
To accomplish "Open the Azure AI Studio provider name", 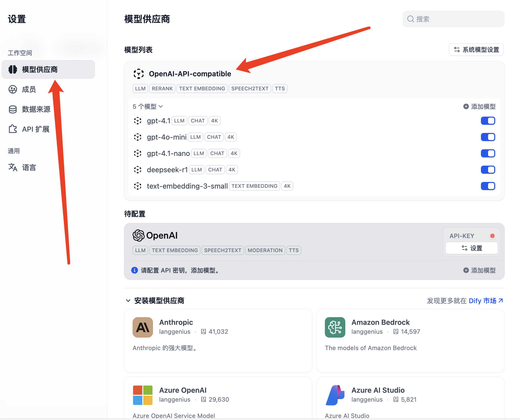I will (x=378, y=390).
